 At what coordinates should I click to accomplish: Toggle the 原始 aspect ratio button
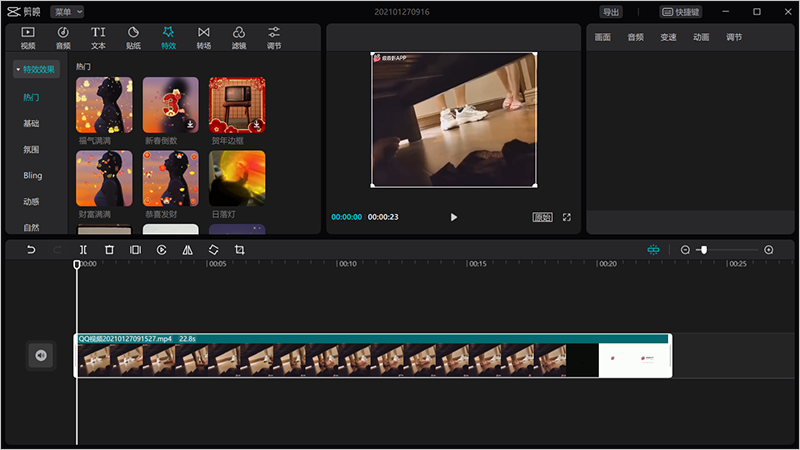[542, 217]
